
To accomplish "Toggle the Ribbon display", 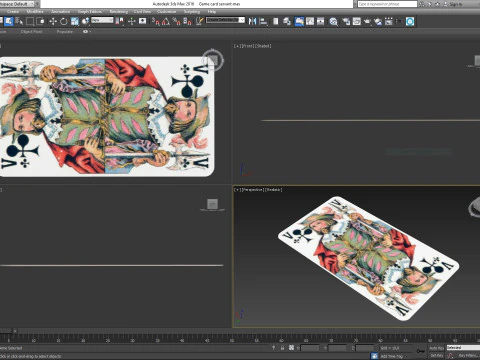I will pos(299,21).
